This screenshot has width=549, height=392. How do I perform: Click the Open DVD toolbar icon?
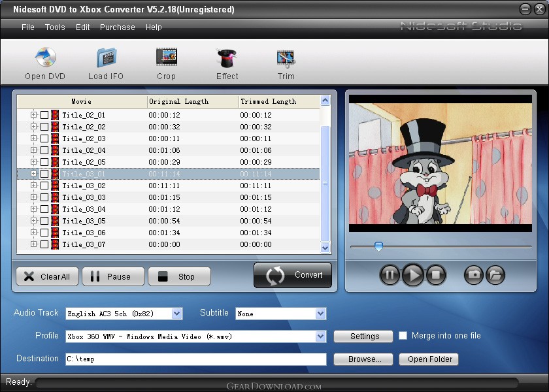point(45,57)
